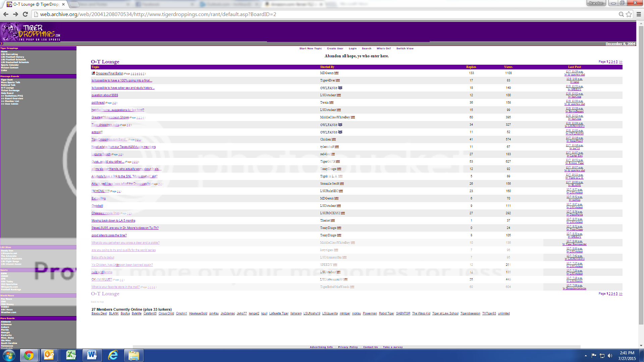Reload the page with the refresh icon
Viewport: 644px width, 362px height.
tap(25, 14)
